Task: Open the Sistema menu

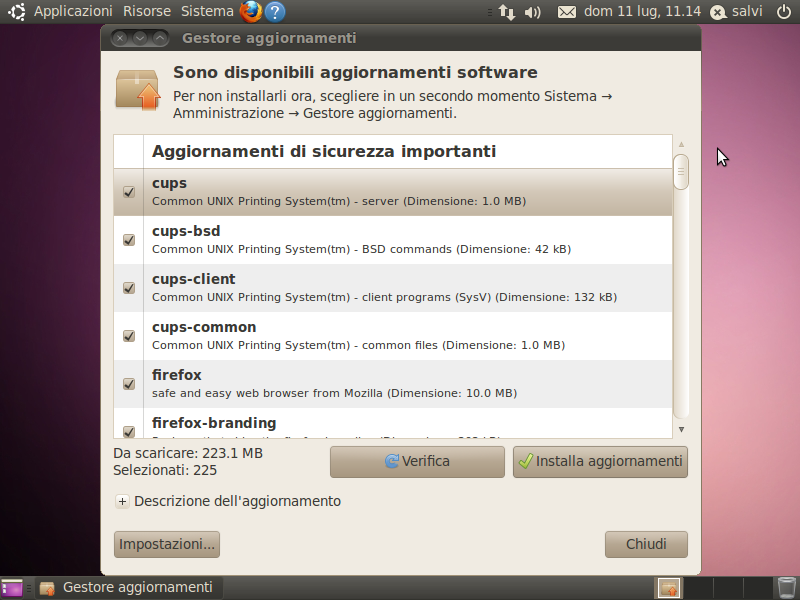Action: click(x=207, y=11)
